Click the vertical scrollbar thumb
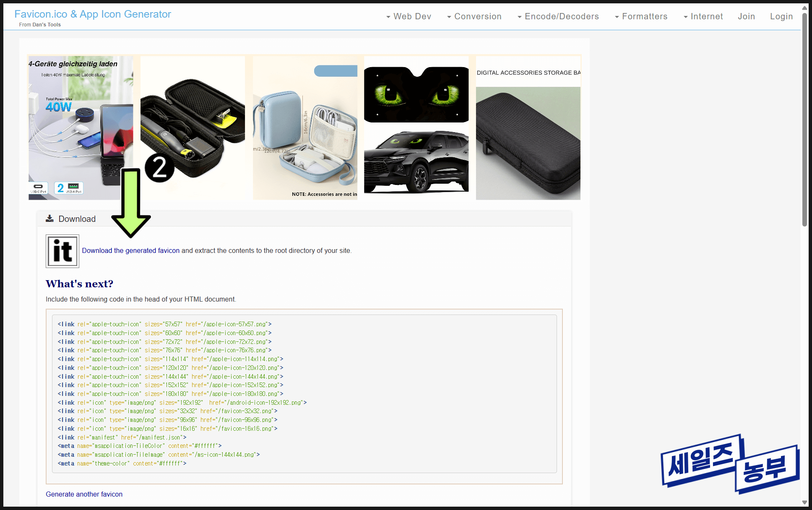 click(804, 120)
